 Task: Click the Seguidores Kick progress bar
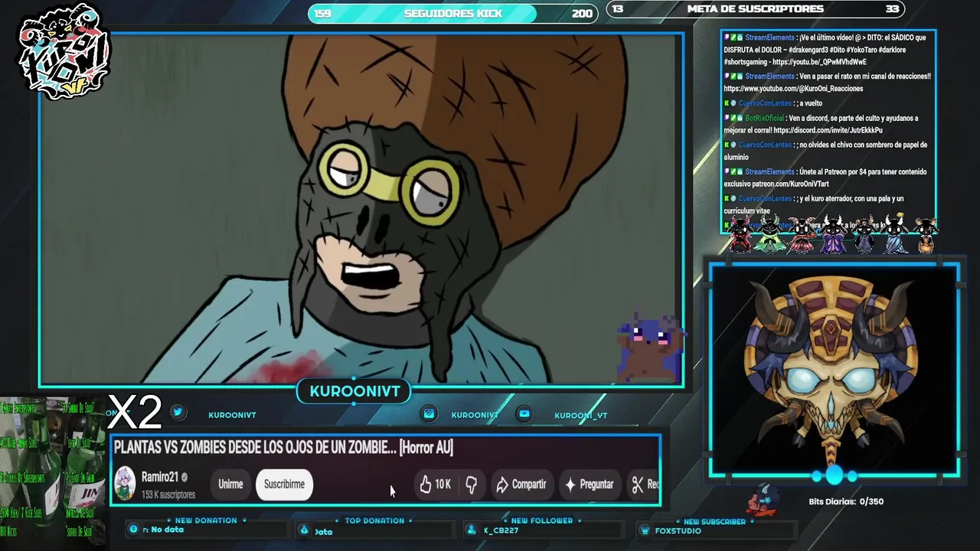[x=453, y=13]
